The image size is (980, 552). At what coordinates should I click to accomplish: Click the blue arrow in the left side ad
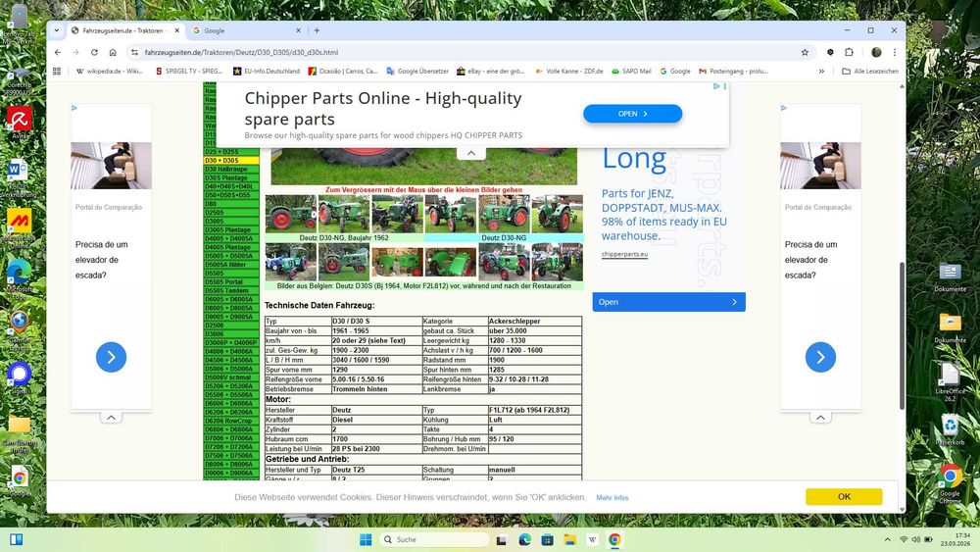(112, 357)
